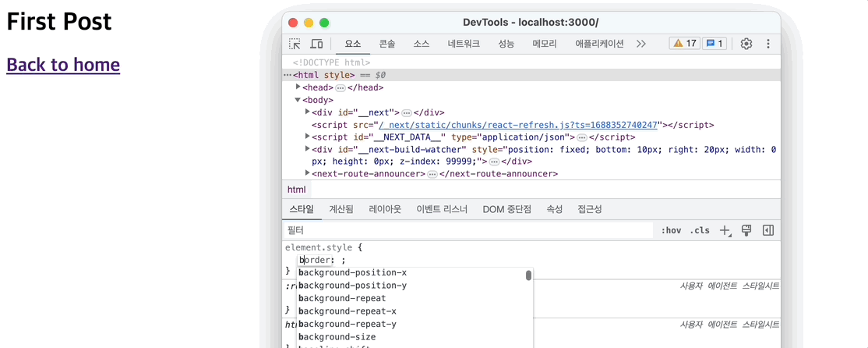This screenshot has height=348, width=868.
Task: Select the DOCTYPE html row
Action: point(332,62)
